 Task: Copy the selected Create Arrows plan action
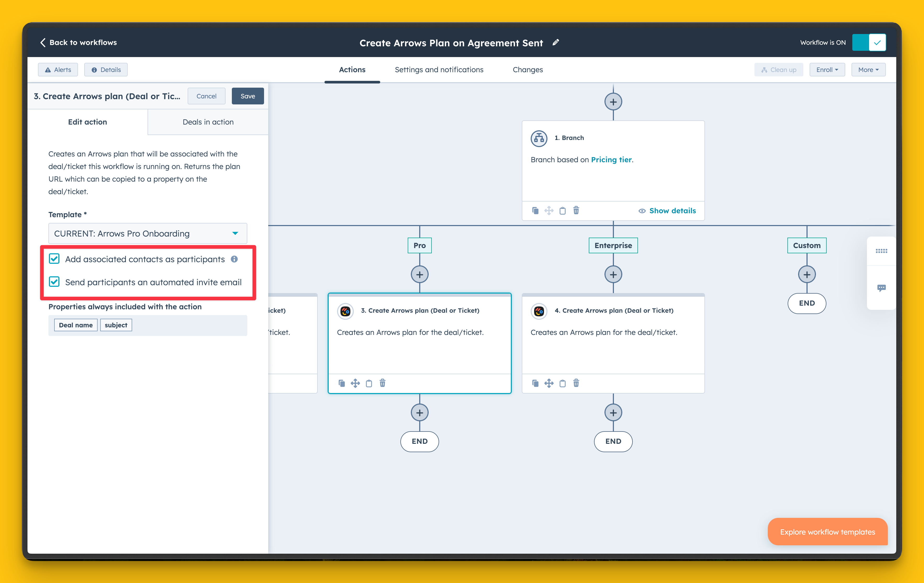pos(341,383)
